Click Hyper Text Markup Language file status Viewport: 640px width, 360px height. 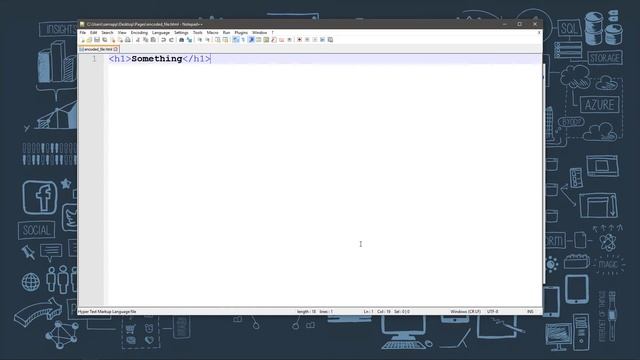click(107, 311)
